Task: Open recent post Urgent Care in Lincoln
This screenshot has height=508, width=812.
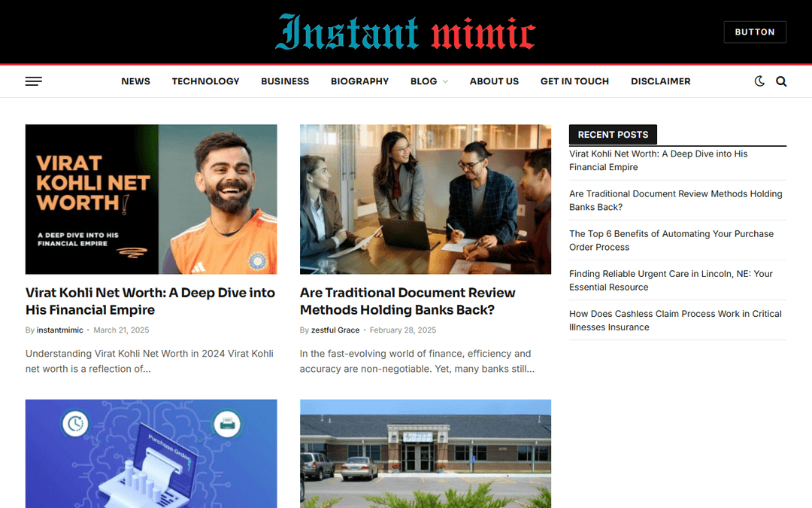Action: tap(671, 281)
